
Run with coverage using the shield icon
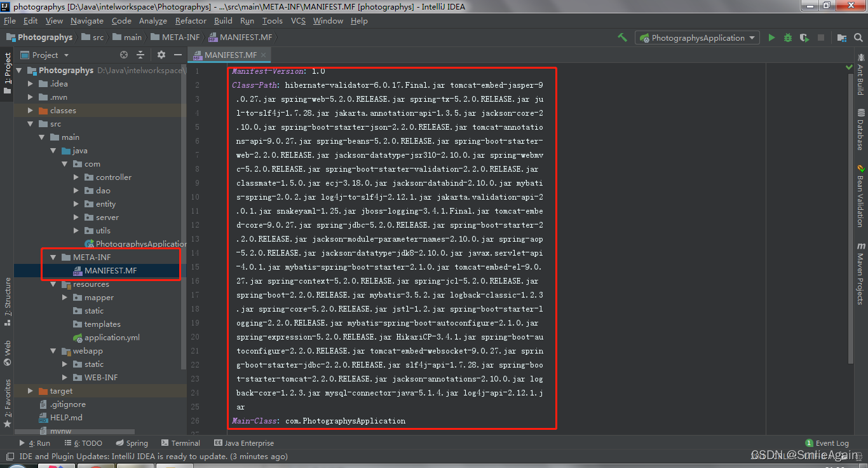804,38
